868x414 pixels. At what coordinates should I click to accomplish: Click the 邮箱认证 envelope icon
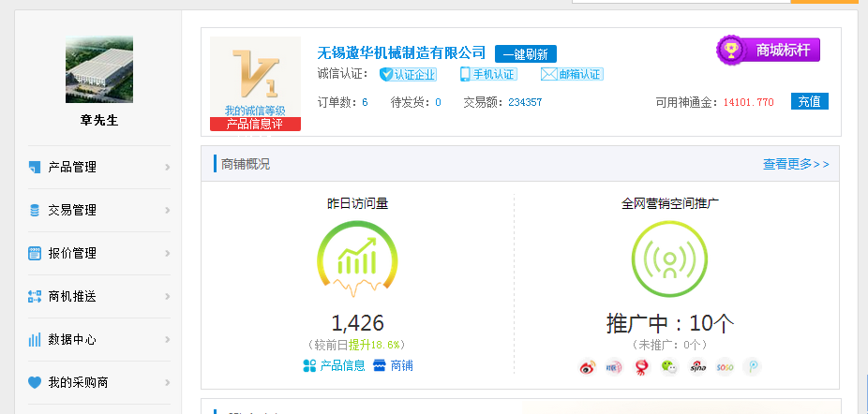(x=548, y=74)
